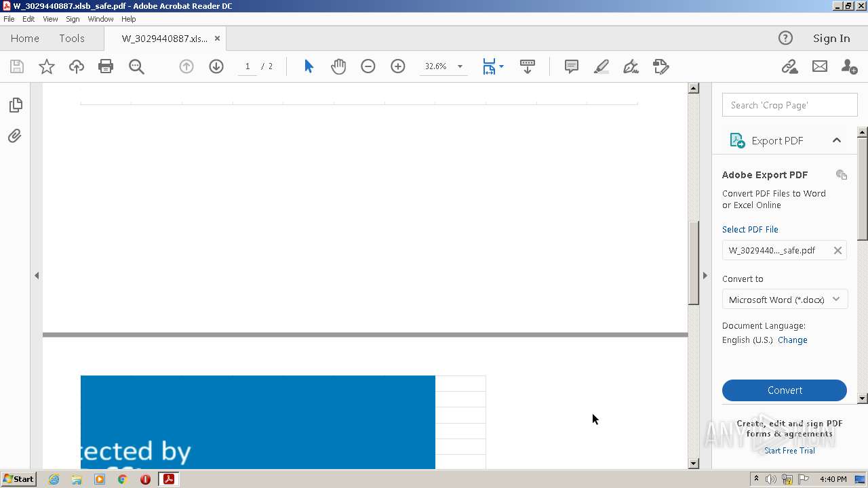Viewport: 868px width, 488px height.
Task: Click the document vertical scrollbar thumb
Action: (693, 263)
